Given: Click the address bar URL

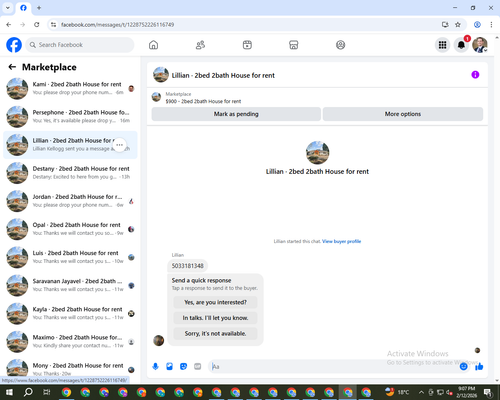Looking at the screenshot, I should click(x=117, y=25).
